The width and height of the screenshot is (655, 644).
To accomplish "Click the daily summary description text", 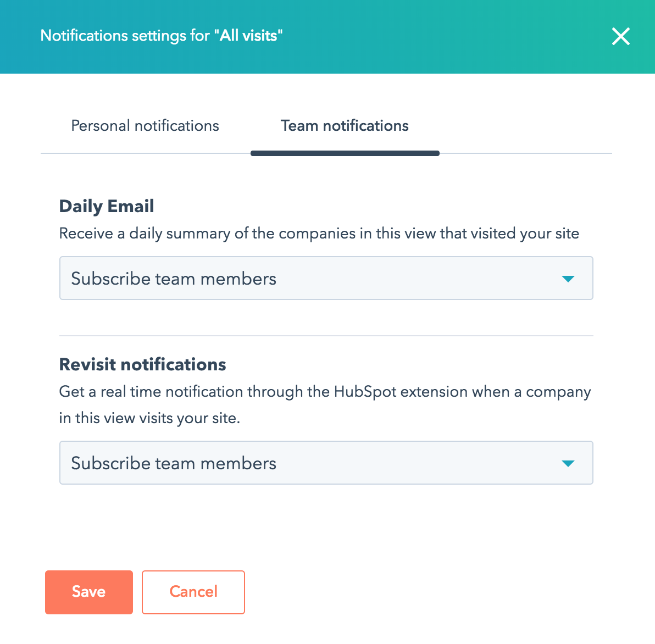I will click(x=319, y=233).
